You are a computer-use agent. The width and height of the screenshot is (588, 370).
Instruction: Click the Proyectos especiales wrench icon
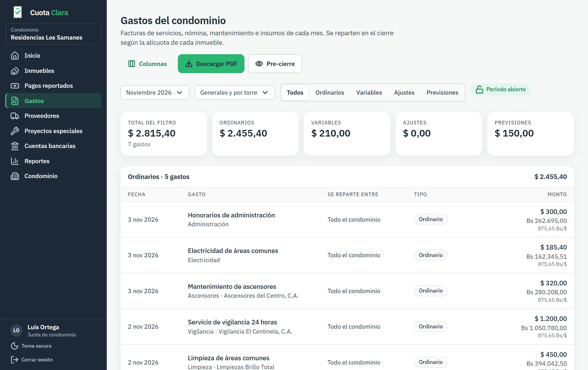point(15,131)
